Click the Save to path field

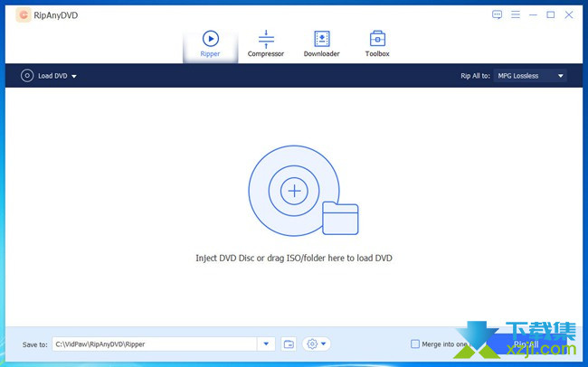pyautogui.click(x=154, y=343)
